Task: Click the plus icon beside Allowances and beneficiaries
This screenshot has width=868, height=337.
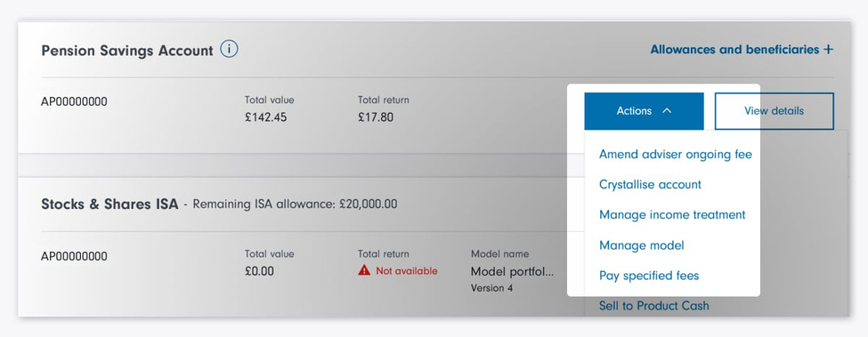Action: 828,50
